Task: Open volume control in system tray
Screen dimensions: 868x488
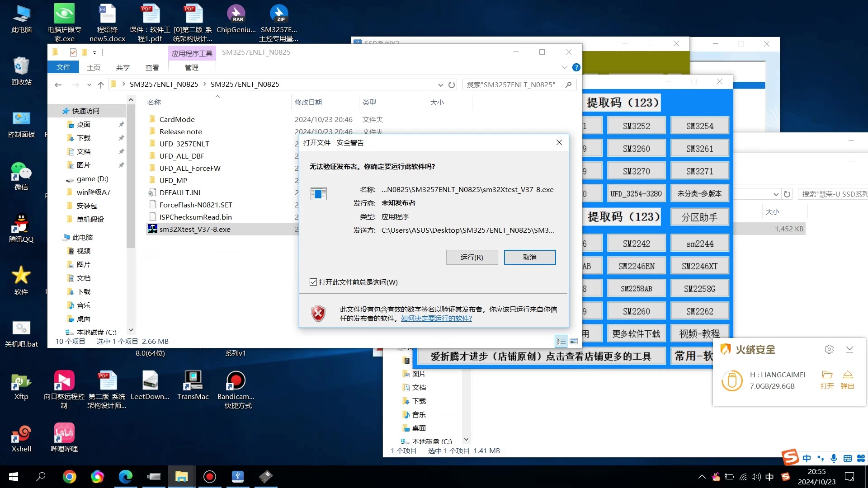Action: [756, 477]
